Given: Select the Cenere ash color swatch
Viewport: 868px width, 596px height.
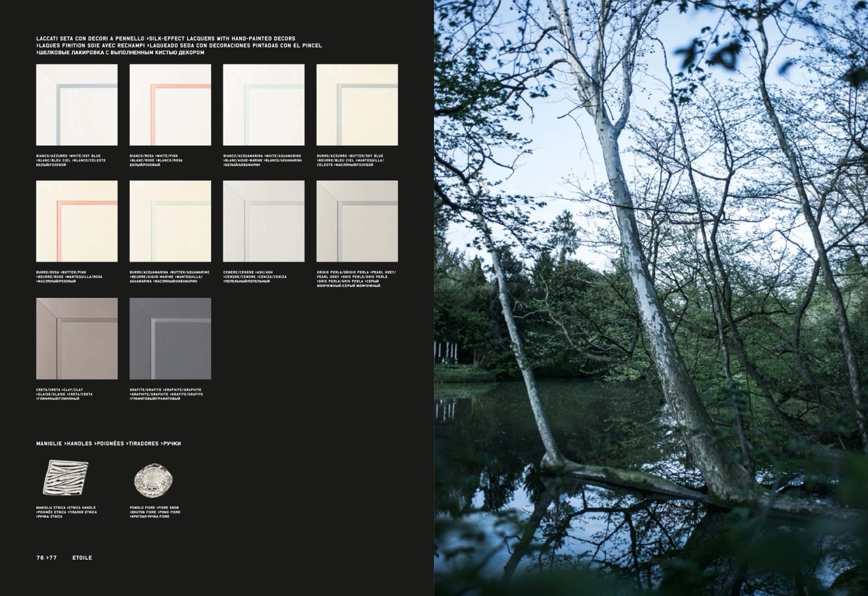Looking at the screenshot, I should tap(264, 221).
